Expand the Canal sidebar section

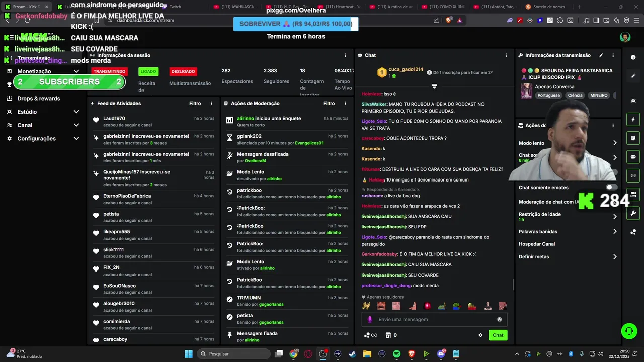[76, 125]
